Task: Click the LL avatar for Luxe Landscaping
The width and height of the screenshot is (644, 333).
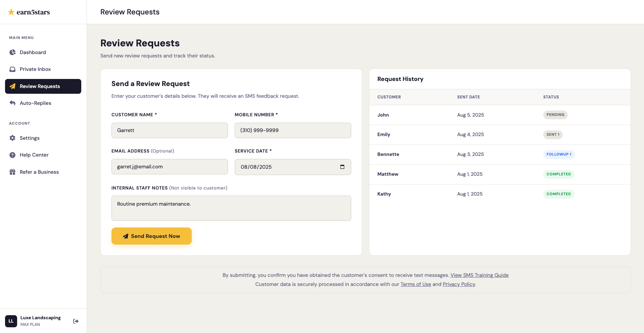Action: [x=11, y=321]
